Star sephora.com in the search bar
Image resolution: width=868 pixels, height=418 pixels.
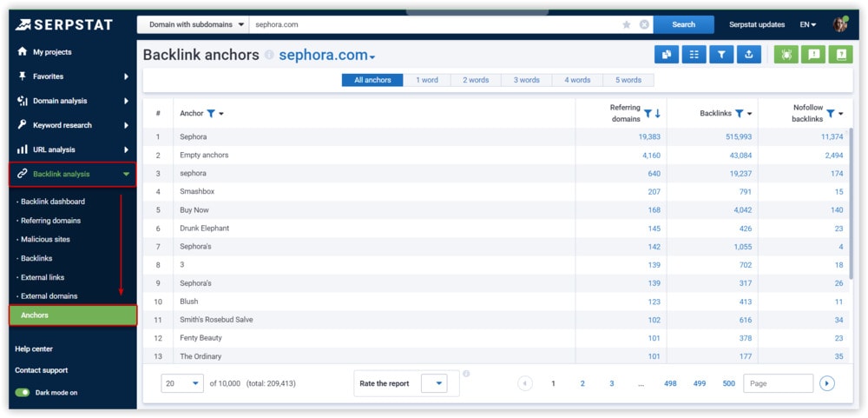coord(627,24)
